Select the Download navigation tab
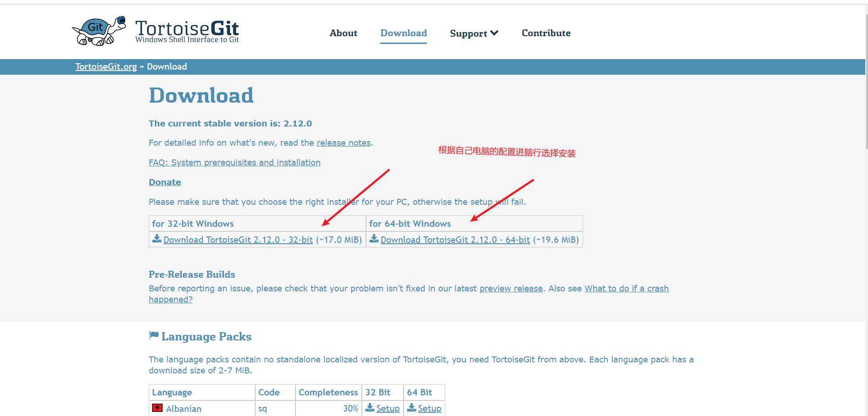 (404, 33)
